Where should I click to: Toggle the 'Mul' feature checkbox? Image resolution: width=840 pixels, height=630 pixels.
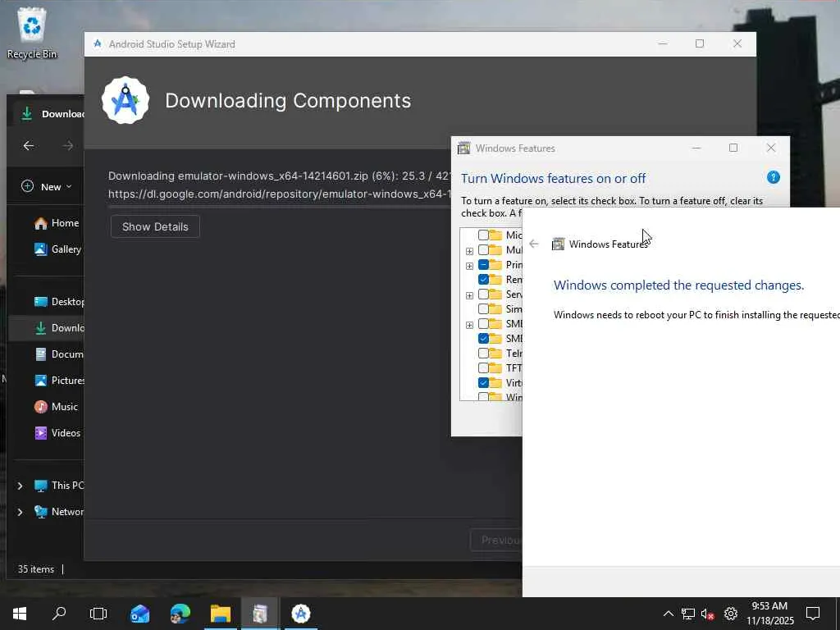[x=483, y=249]
